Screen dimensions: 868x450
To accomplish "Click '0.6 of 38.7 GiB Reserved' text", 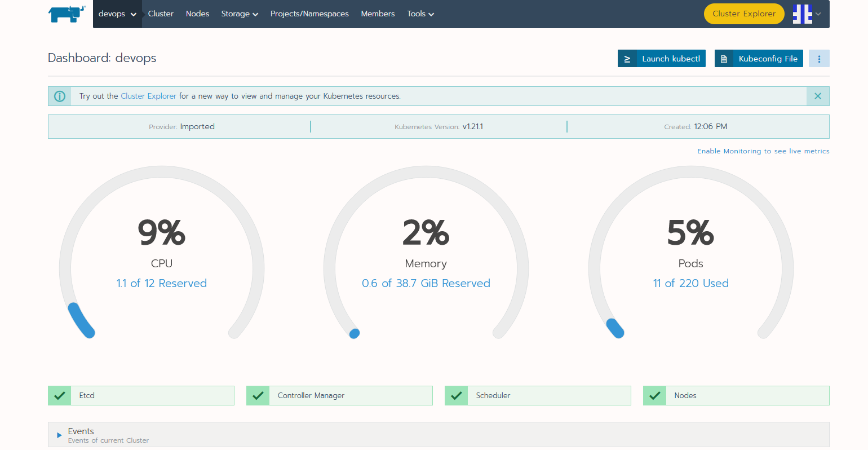I will (x=426, y=283).
